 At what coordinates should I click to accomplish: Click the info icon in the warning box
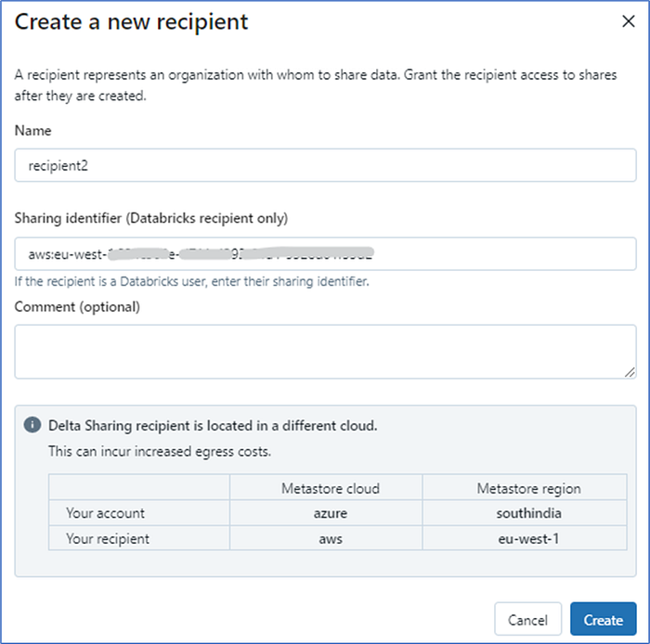[x=33, y=426]
